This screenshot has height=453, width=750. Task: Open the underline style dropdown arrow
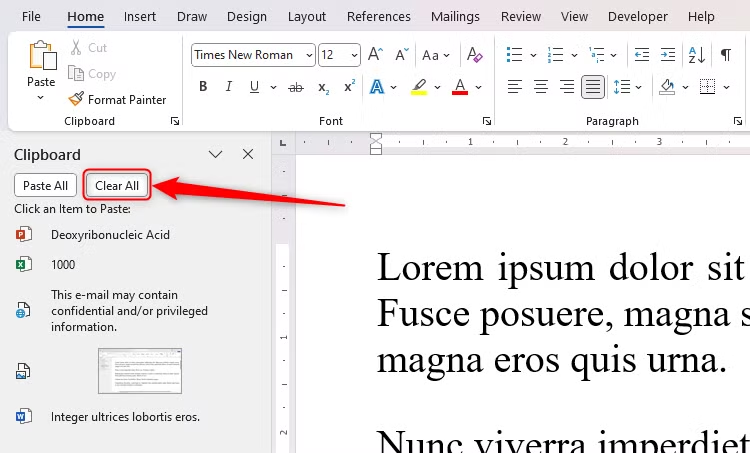tap(273, 87)
